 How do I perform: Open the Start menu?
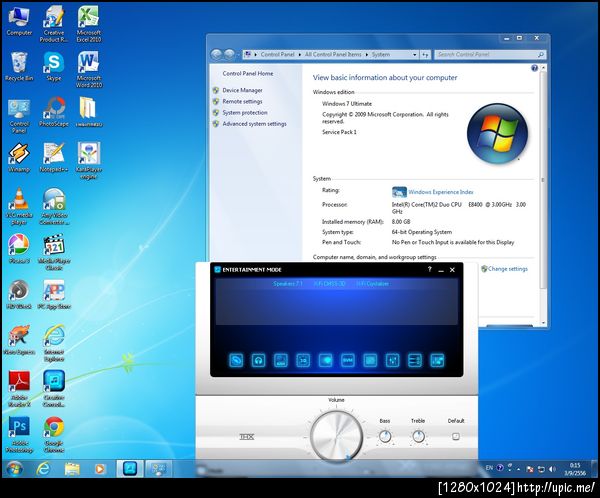[x=15, y=468]
